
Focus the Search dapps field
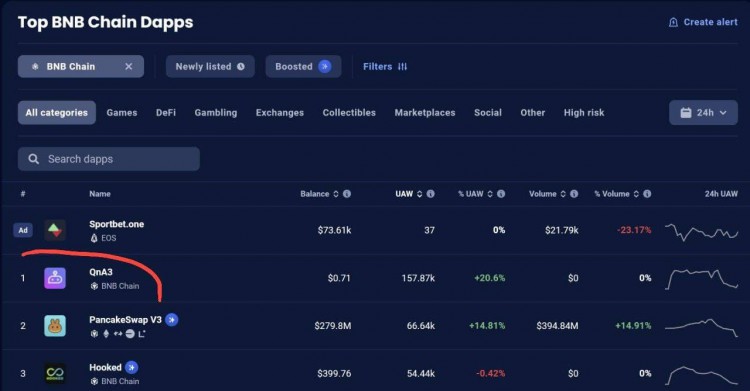coord(109,159)
